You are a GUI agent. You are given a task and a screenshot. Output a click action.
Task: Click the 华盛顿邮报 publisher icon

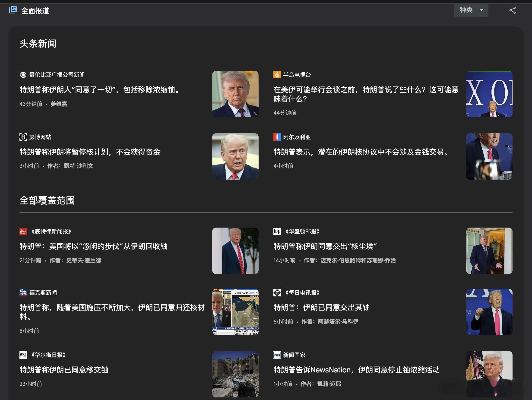click(x=277, y=232)
